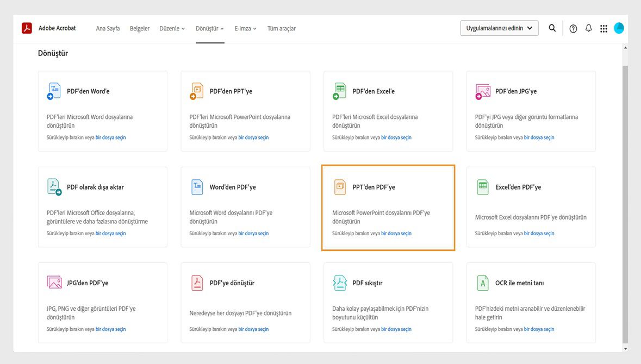Viewport: 641px width, 364px height.
Task: Click 'bir dosya seçin' under Word'den PDF'ye
Action: pyautogui.click(x=253, y=234)
